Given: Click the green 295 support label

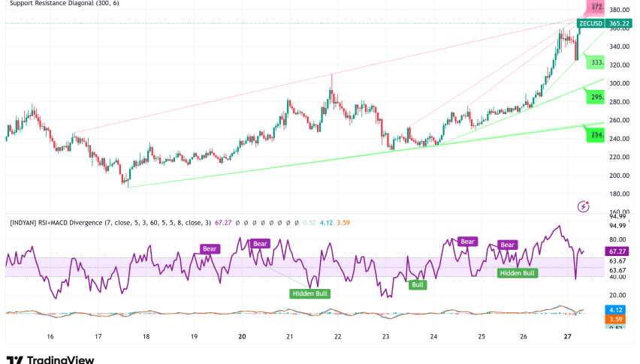Looking at the screenshot, I should pyautogui.click(x=598, y=98).
